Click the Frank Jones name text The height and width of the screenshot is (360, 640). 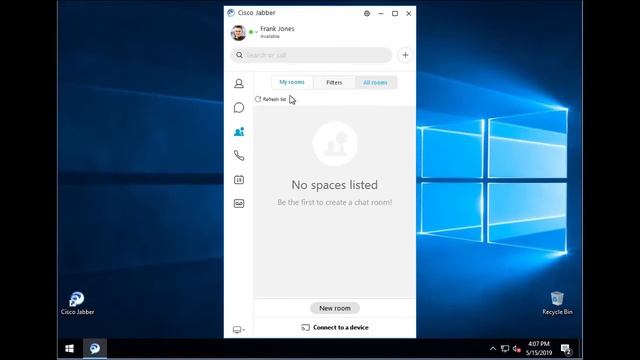coord(277,29)
